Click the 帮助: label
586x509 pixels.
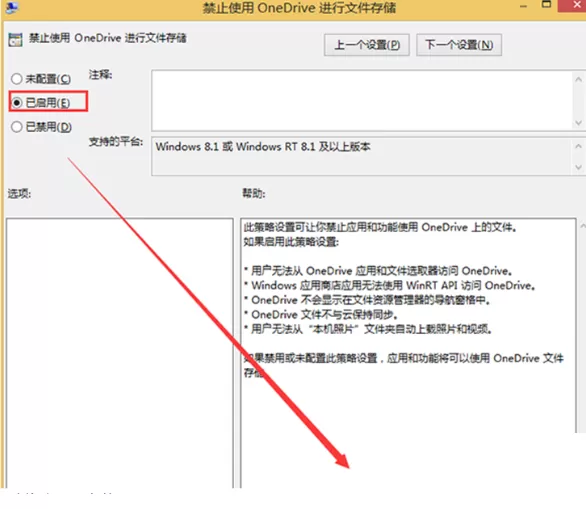pyautogui.click(x=254, y=194)
